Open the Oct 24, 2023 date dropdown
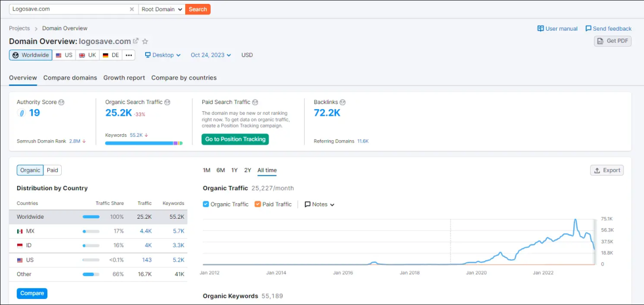This screenshot has height=305, width=644. coord(211,55)
